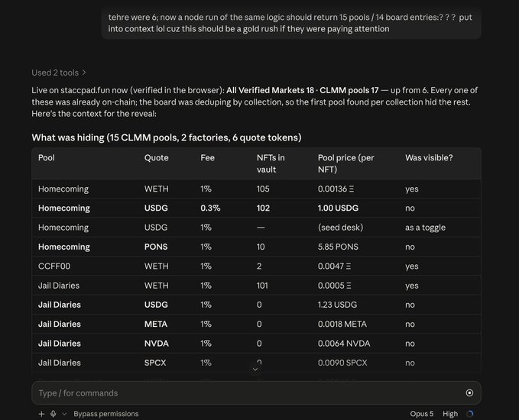
Task: Stop the response with the stop icon
Action: (x=469, y=393)
